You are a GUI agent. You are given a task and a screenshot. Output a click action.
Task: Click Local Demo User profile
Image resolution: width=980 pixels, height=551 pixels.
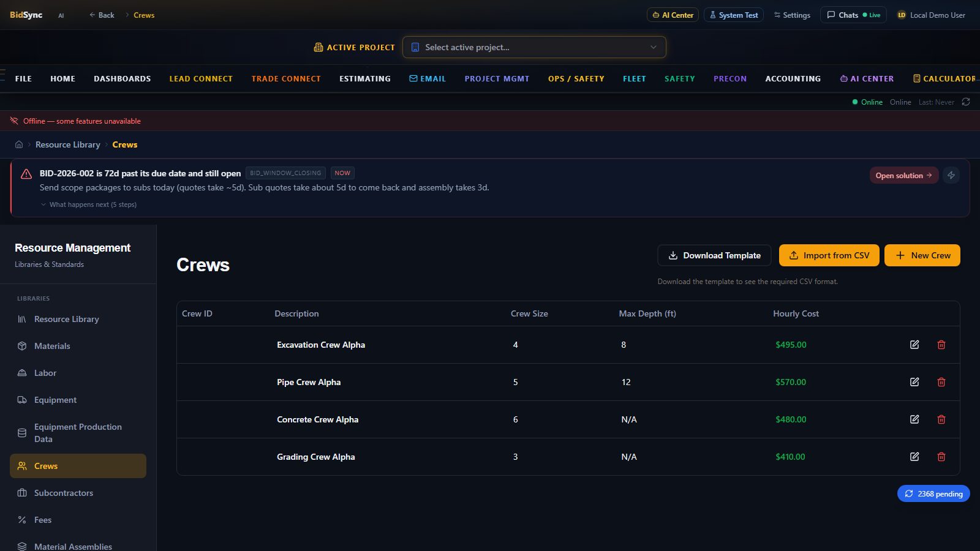point(932,15)
